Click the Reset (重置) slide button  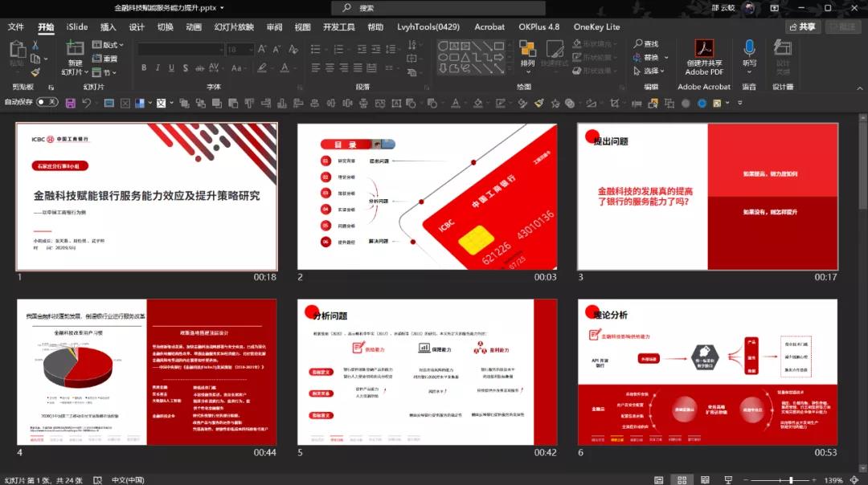pos(105,59)
